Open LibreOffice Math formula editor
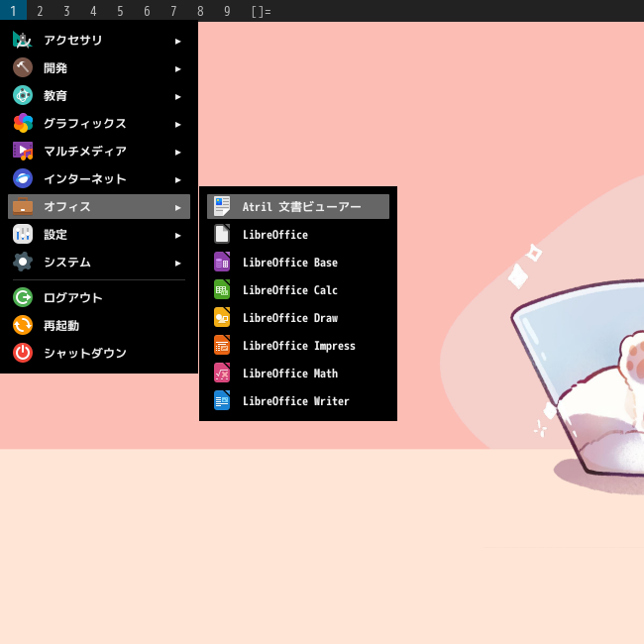The height and width of the screenshot is (644, 644). pyautogui.click(x=298, y=373)
